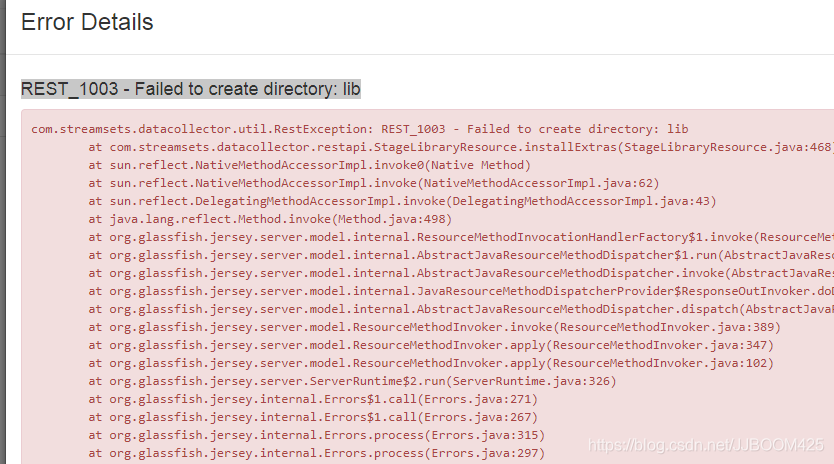Viewport: 834px width, 464px height.
Task: Click the AbstractJavaResourceMethodDispatcher.dispatch line
Action: pos(461,310)
